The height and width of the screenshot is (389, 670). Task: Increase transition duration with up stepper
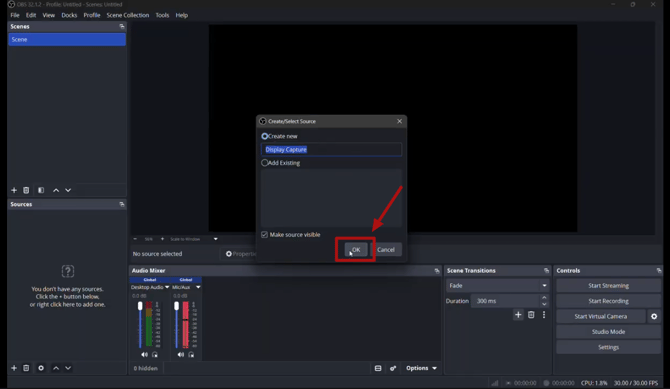coord(544,298)
